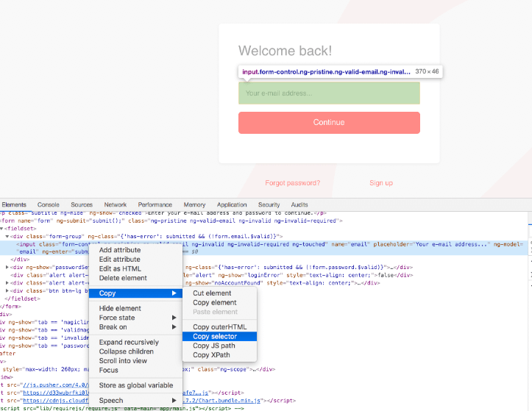
Task: Choose Copy JS path in submenu
Action: [x=219, y=346]
